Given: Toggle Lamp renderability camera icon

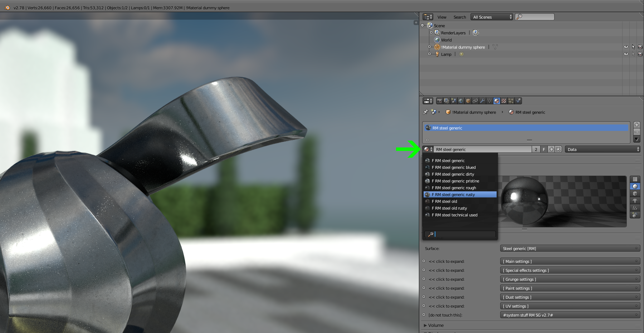Looking at the screenshot, I should coord(640,54).
